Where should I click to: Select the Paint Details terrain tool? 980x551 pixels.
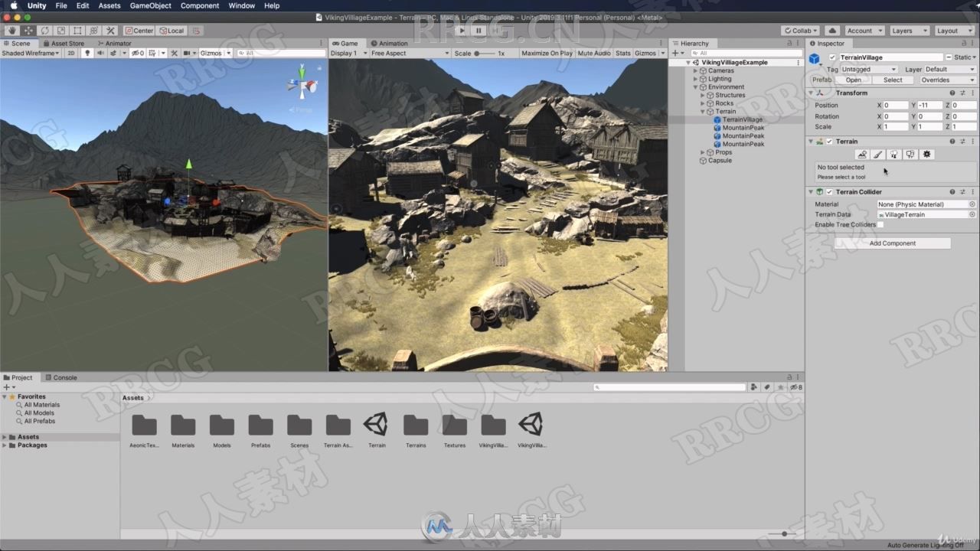coord(910,155)
